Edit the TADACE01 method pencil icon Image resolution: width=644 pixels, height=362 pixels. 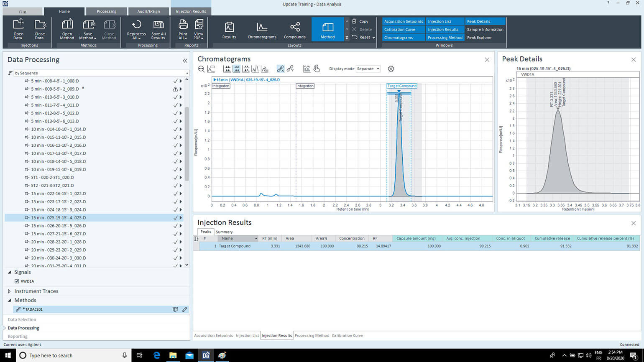(x=184, y=309)
